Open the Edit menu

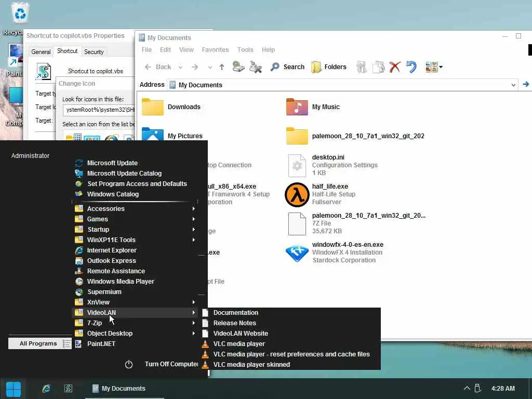(165, 49)
